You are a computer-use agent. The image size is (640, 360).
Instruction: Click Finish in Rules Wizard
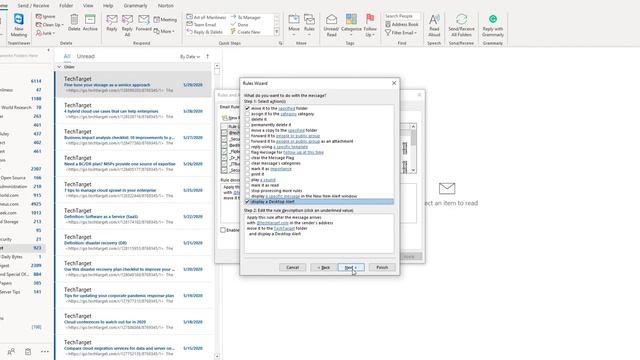[x=382, y=267]
